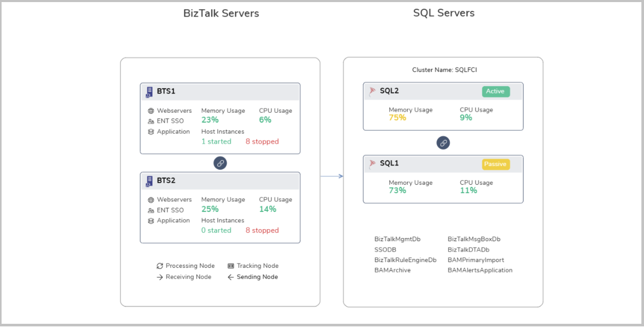Click the SQL1 server icon
The image size is (644, 329).
[372, 164]
